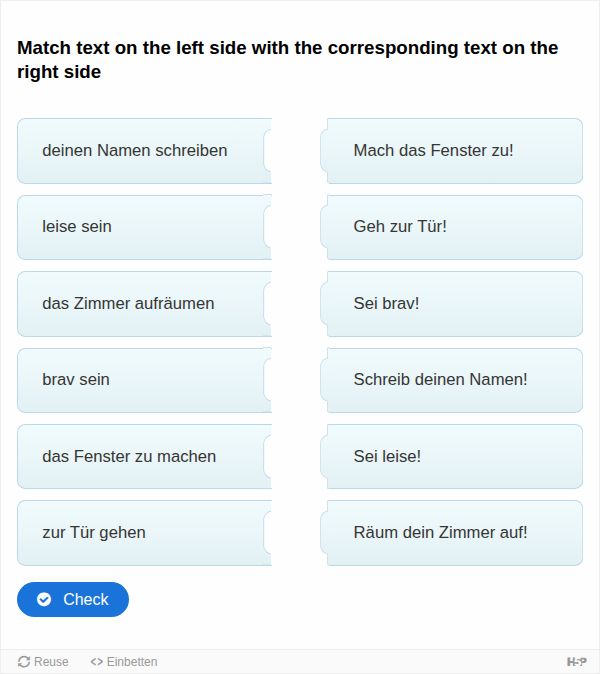Image resolution: width=600 pixels, height=674 pixels.
Task: Pick the 'Schreib deinen Namen!' card
Action: coord(452,380)
